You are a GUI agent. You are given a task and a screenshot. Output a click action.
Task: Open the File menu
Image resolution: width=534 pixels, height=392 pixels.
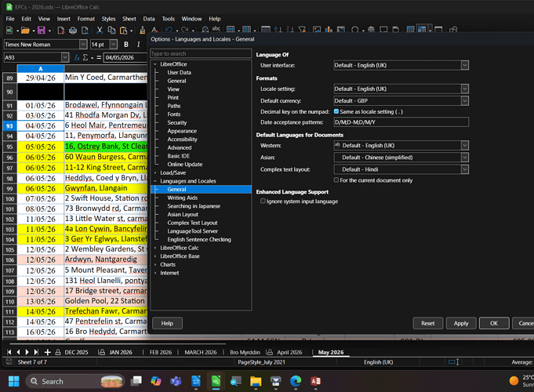pyautogui.click(x=10, y=19)
